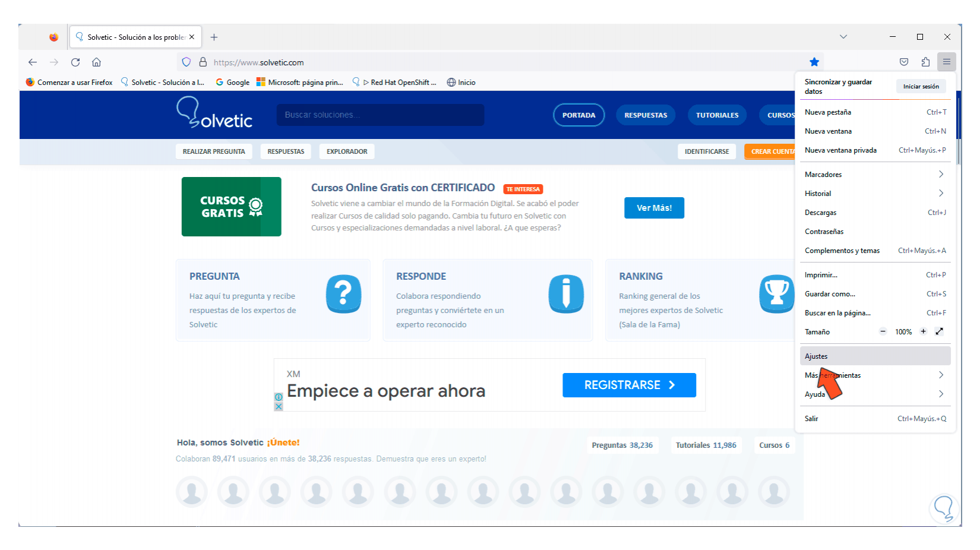Click the CURSOS GRATIS banner image
Image resolution: width=980 pixels, height=550 pixels.
232,207
